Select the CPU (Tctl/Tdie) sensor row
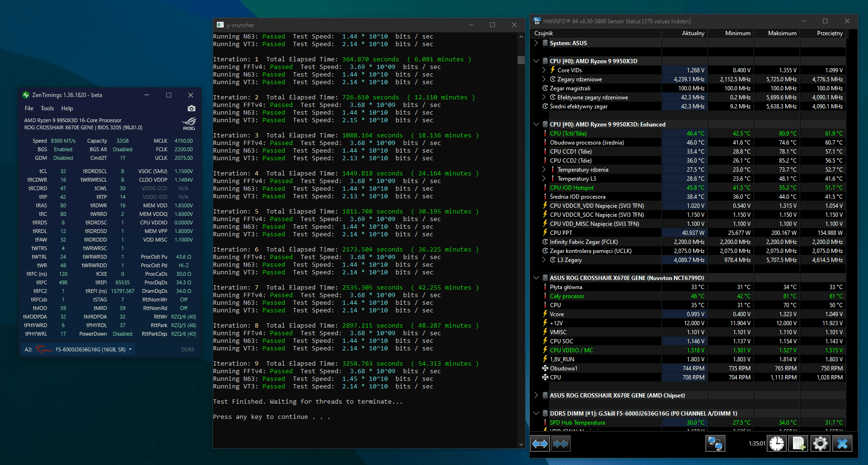Screen dimensions: 868x465 (688, 133)
